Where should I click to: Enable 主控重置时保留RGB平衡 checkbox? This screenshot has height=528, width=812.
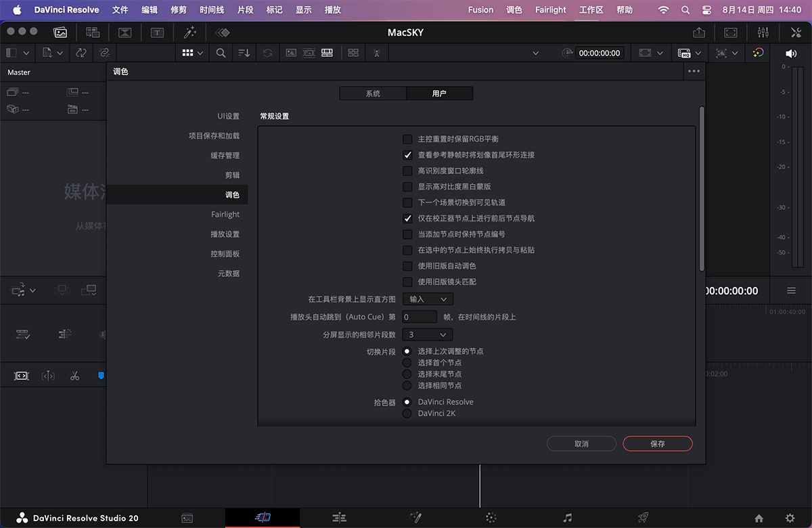407,139
